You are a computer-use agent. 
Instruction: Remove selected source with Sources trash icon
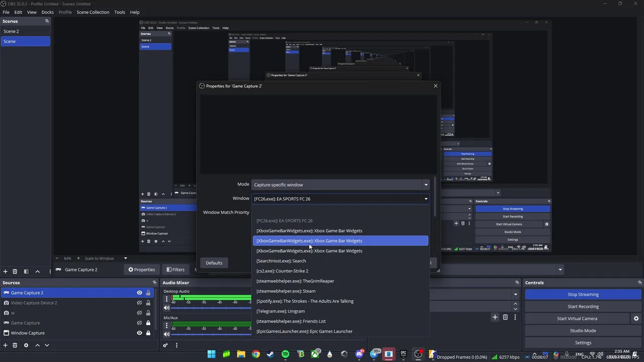(15, 345)
